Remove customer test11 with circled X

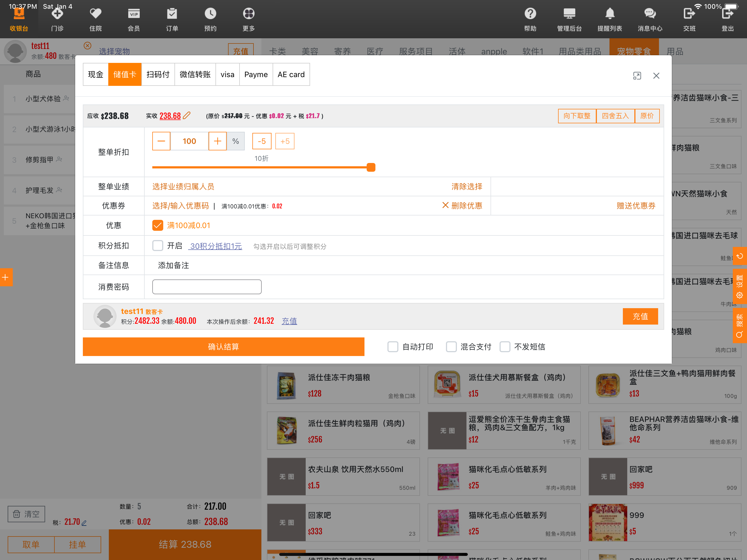coord(87,46)
